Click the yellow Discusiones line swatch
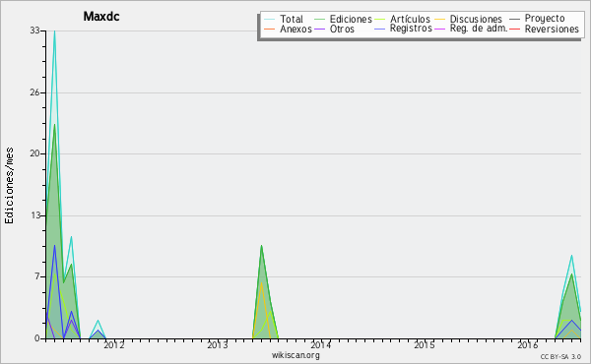This screenshot has width=591, height=364. 440,20
